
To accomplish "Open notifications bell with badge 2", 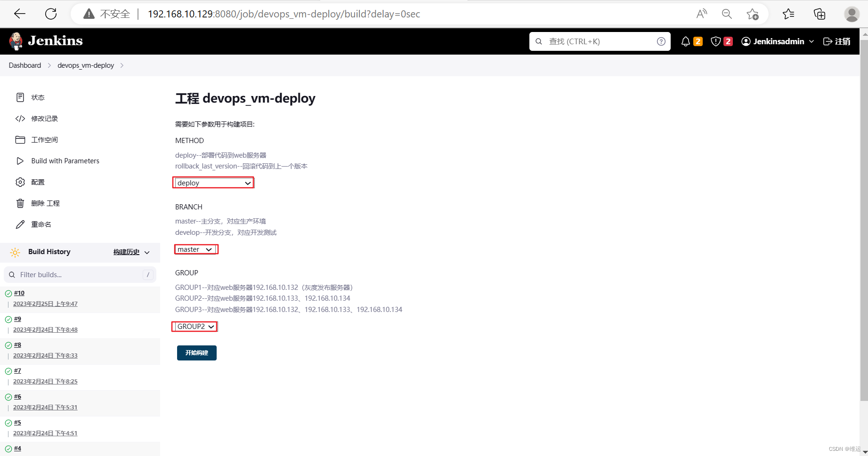I will click(x=691, y=41).
